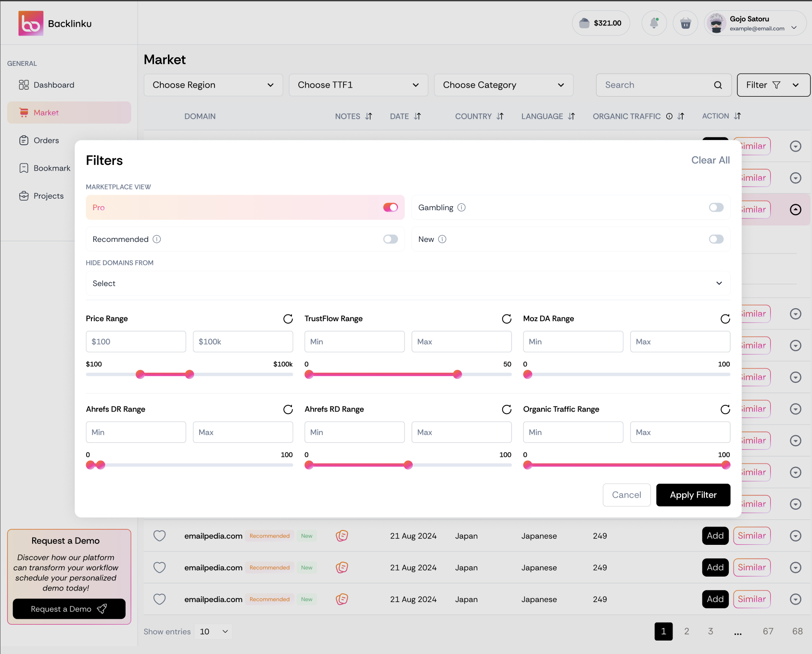Image resolution: width=812 pixels, height=654 pixels.
Task: Click Clear All to reset filters
Action: [710, 160]
